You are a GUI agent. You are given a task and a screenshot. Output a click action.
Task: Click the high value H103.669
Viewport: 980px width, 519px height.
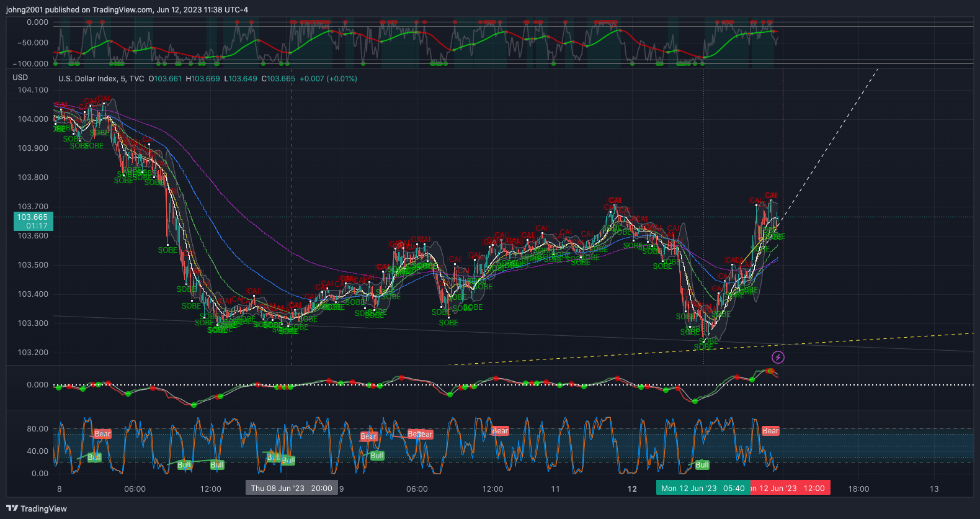pyautogui.click(x=203, y=79)
